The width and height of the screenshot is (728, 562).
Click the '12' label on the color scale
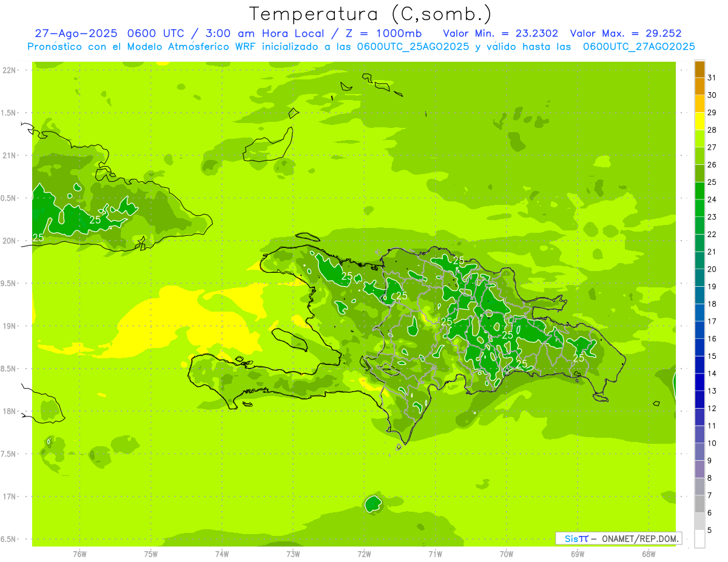click(712, 409)
